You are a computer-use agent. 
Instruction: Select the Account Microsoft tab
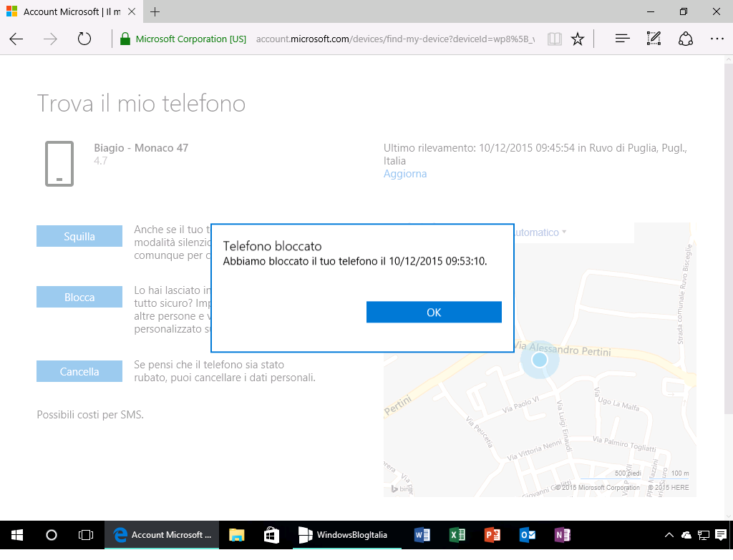(x=72, y=11)
